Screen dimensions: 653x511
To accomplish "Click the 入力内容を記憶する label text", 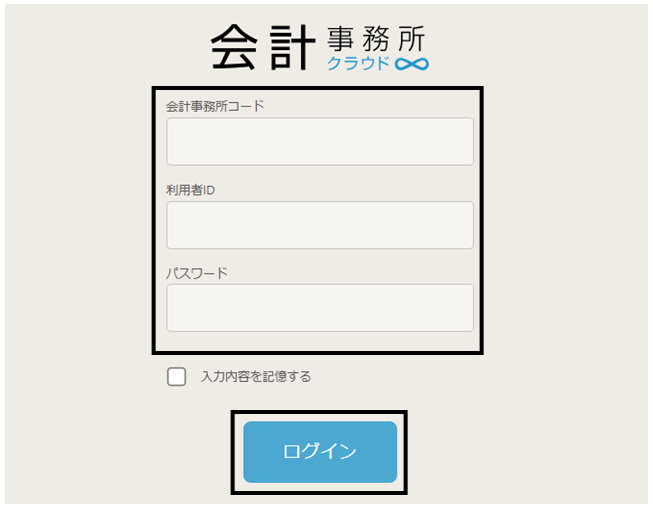I will click(x=256, y=376).
